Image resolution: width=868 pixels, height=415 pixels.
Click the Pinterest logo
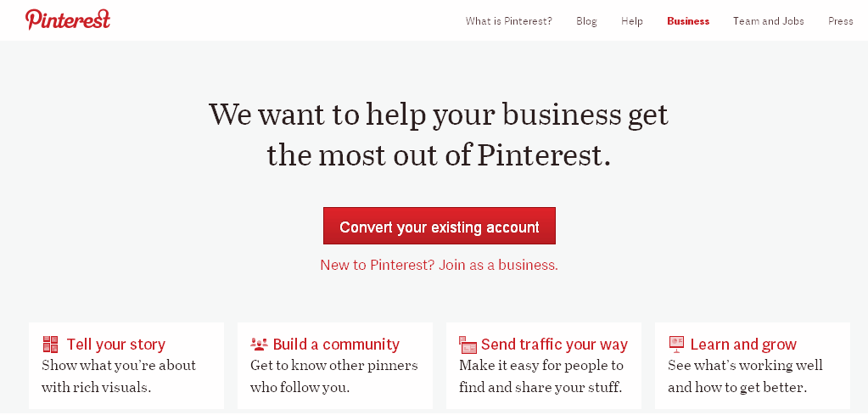(x=68, y=20)
